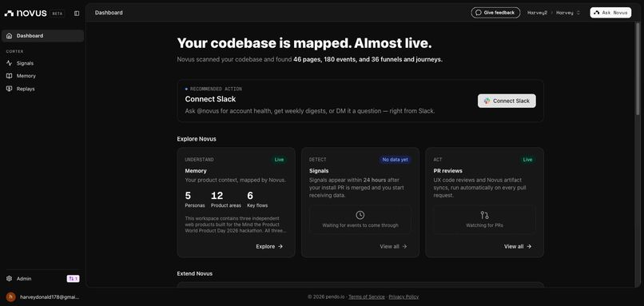This screenshot has height=306, width=644.
Task: Click the '5 Personas' stat
Action: (x=195, y=199)
